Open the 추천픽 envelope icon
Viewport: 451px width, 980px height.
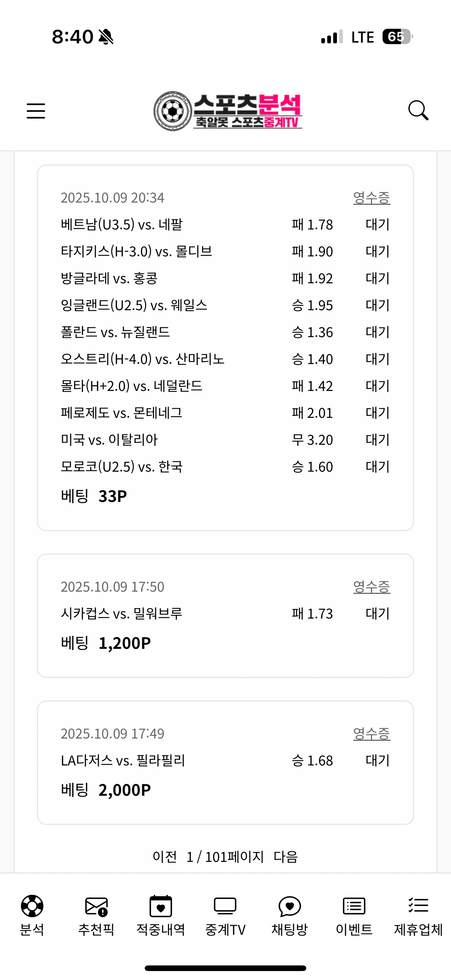click(x=96, y=906)
